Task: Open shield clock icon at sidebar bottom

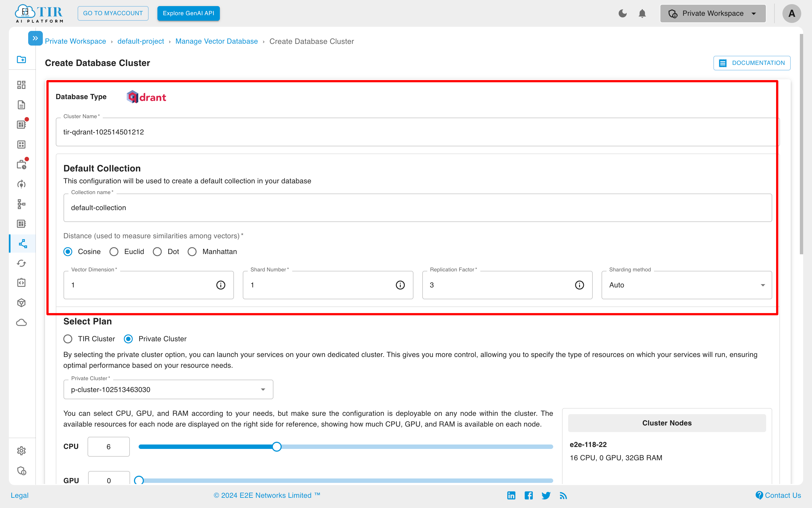Action: pos(22,471)
